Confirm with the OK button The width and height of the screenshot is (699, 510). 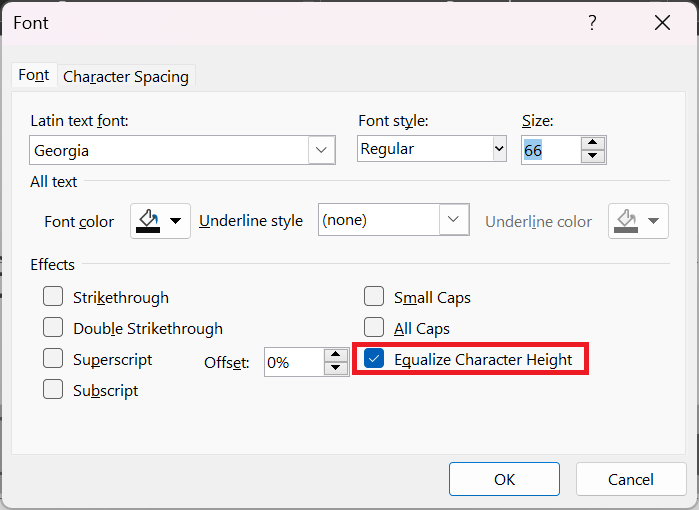tap(504, 479)
